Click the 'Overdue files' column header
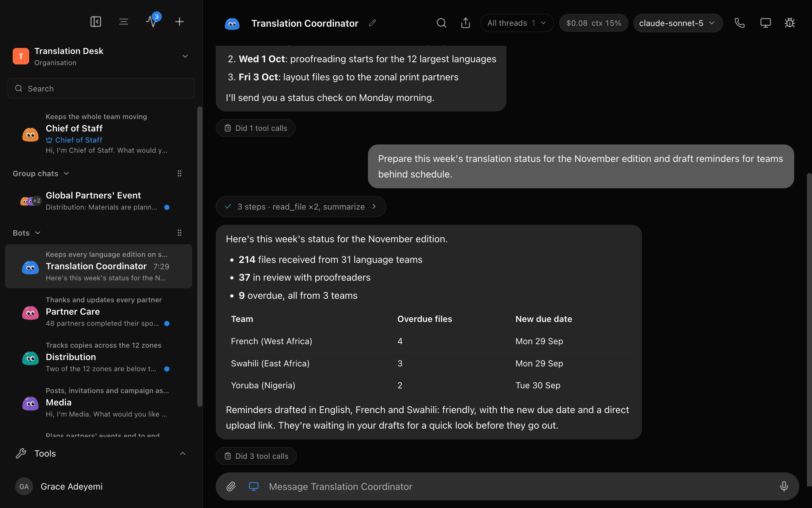This screenshot has width=812, height=508. click(x=424, y=319)
